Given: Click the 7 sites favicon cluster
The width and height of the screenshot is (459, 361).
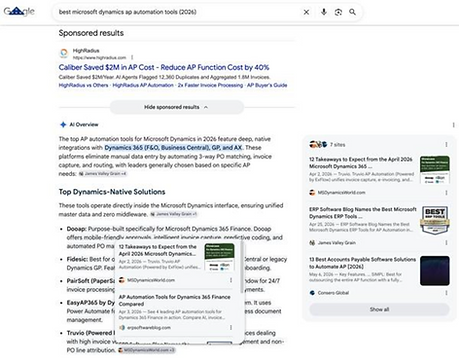Looking at the screenshot, I should 318,145.
